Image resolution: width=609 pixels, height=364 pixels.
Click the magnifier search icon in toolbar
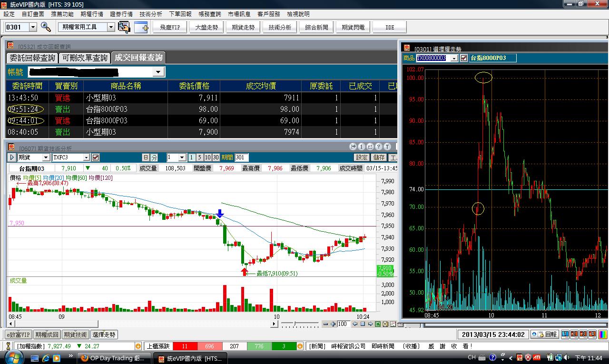(46, 27)
